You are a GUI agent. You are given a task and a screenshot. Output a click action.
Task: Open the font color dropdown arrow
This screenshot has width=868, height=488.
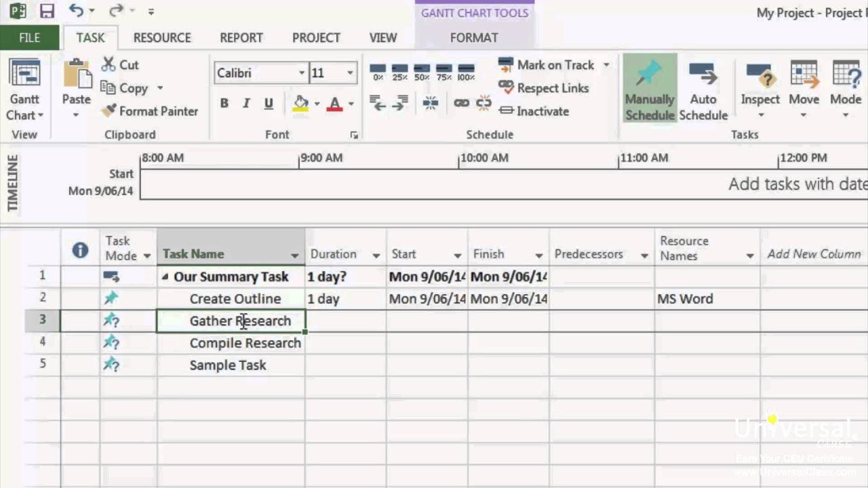(351, 104)
